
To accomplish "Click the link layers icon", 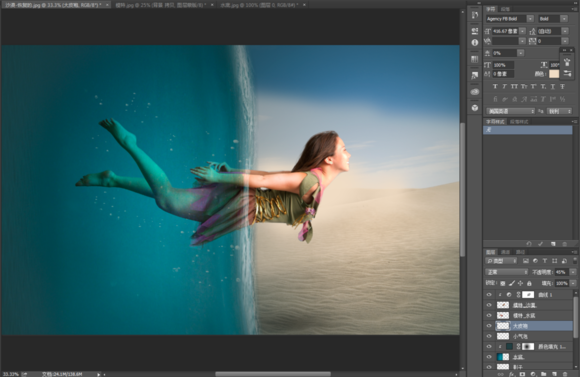I will point(501,374).
